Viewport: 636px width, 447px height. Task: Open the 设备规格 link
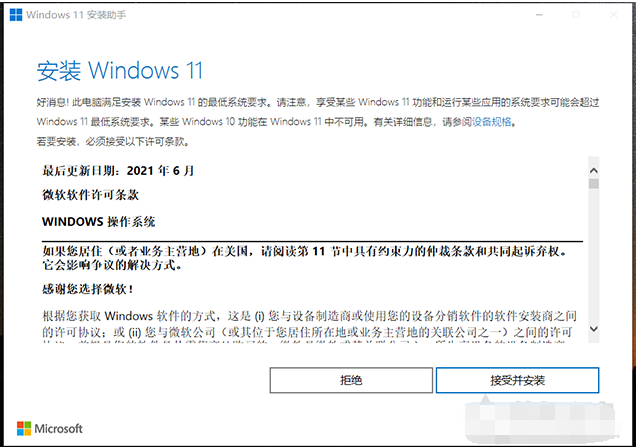point(492,122)
